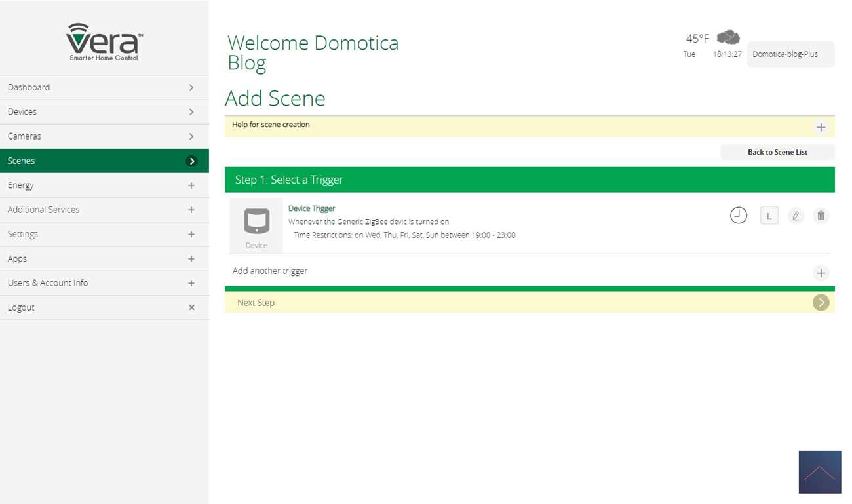
Task: Edit the Device Trigger with pencil icon
Action: [x=796, y=216]
